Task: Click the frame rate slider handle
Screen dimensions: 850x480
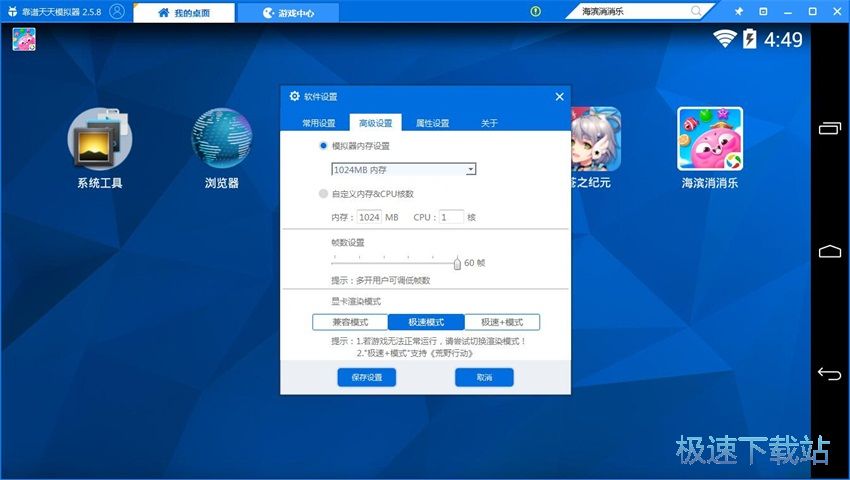Action: coord(457,263)
